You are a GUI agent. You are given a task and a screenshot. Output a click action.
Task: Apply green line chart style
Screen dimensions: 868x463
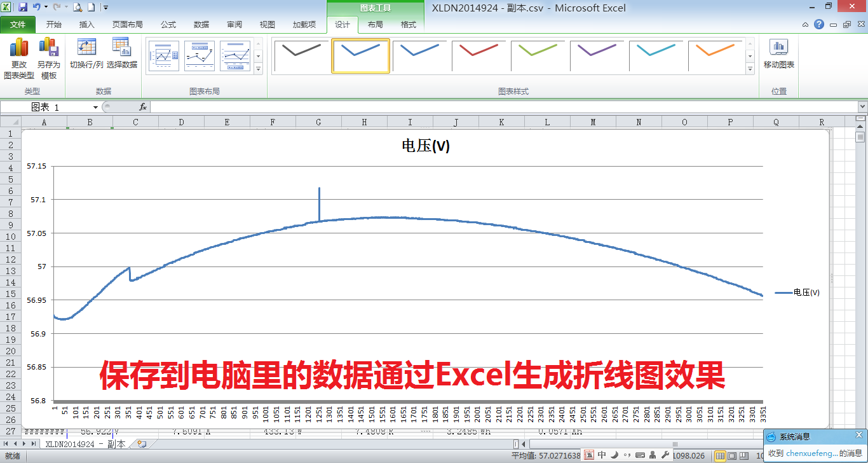pos(538,56)
